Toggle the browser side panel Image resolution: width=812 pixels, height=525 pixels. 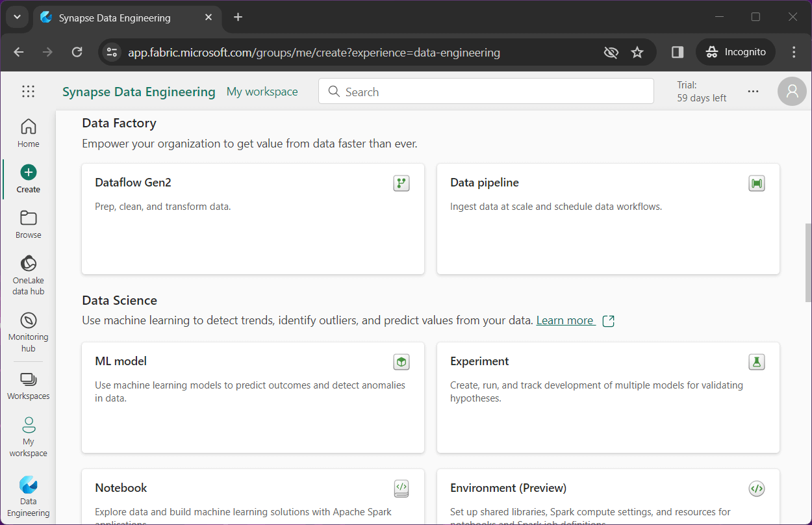coord(678,53)
